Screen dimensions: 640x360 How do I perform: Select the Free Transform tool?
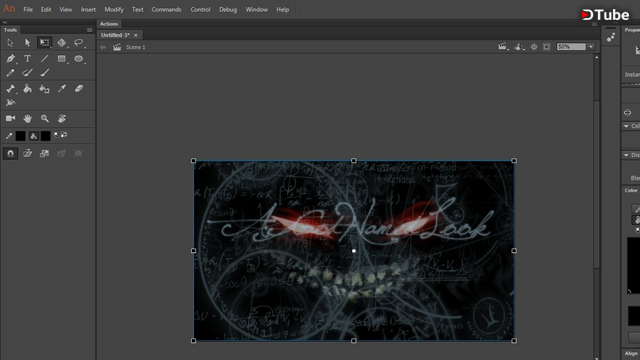(44, 42)
